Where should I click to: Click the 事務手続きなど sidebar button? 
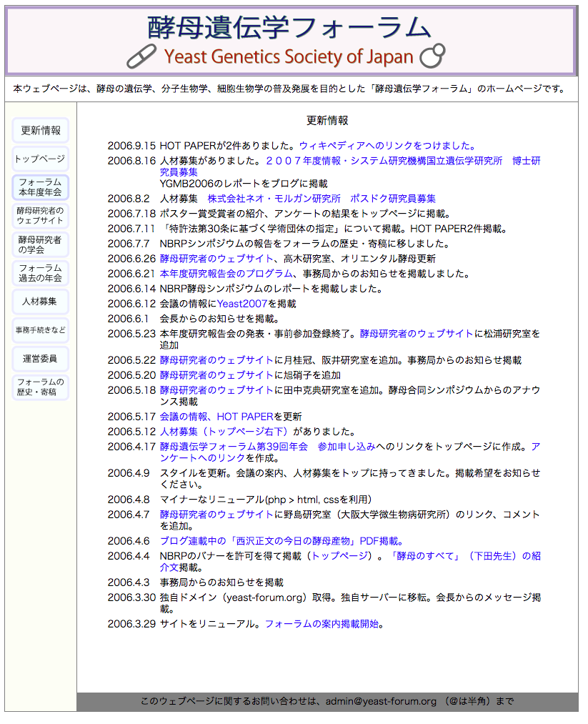[x=41, y=330]
